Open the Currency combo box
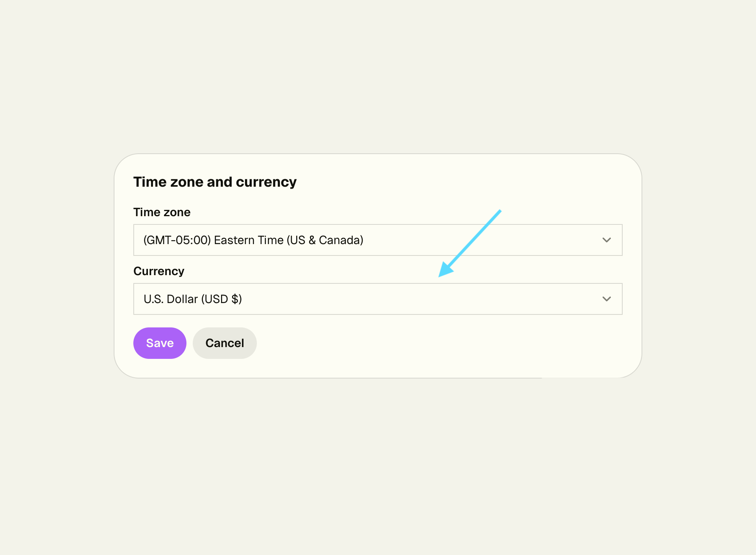 (x=378, y=299)
